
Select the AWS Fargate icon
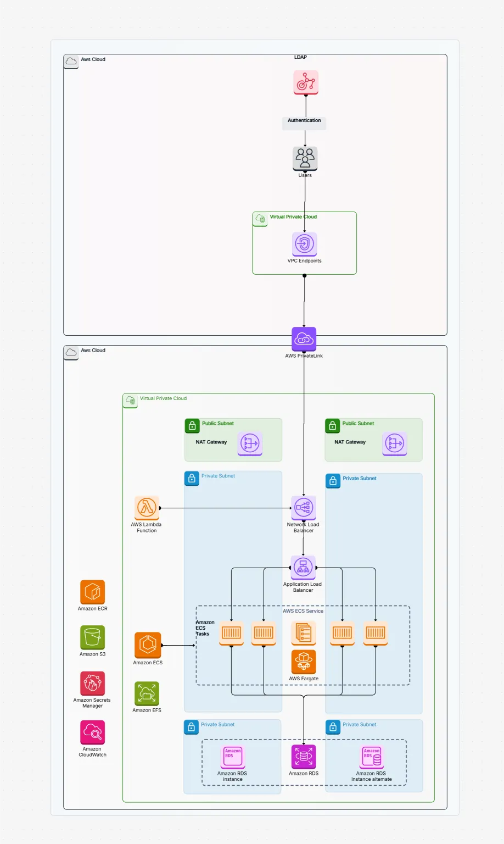coord(304,662)
